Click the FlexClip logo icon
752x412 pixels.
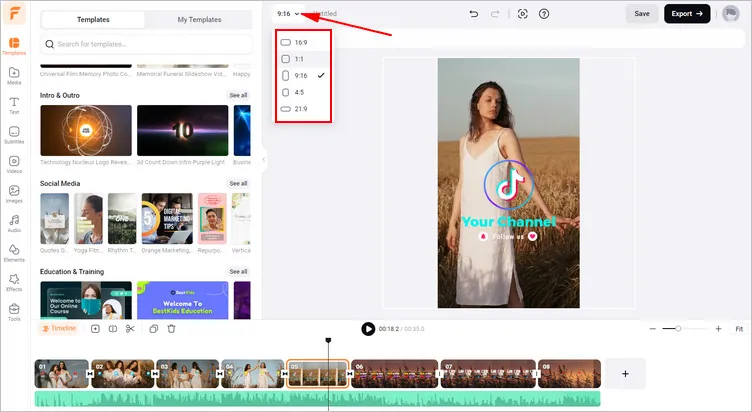tap(14, 13)
